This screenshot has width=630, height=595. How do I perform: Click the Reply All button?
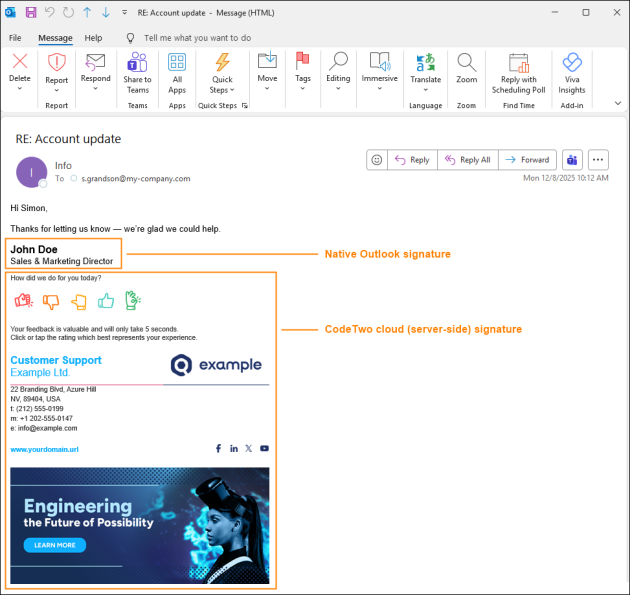pos(468,160)
